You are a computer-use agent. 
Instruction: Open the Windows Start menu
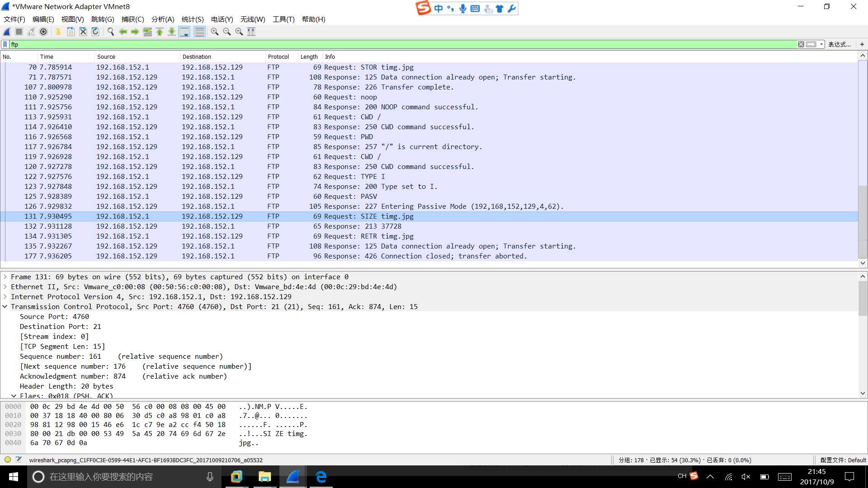tap(13, 477)
